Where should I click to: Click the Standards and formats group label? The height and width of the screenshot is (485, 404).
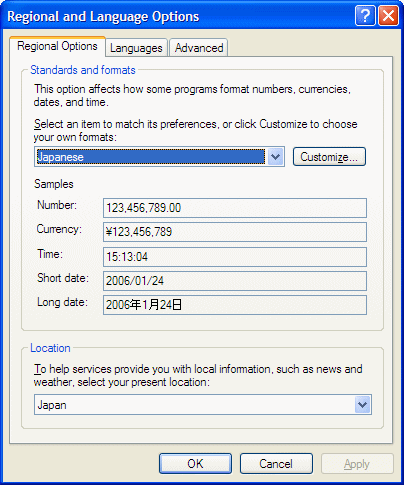pos(83,70)
